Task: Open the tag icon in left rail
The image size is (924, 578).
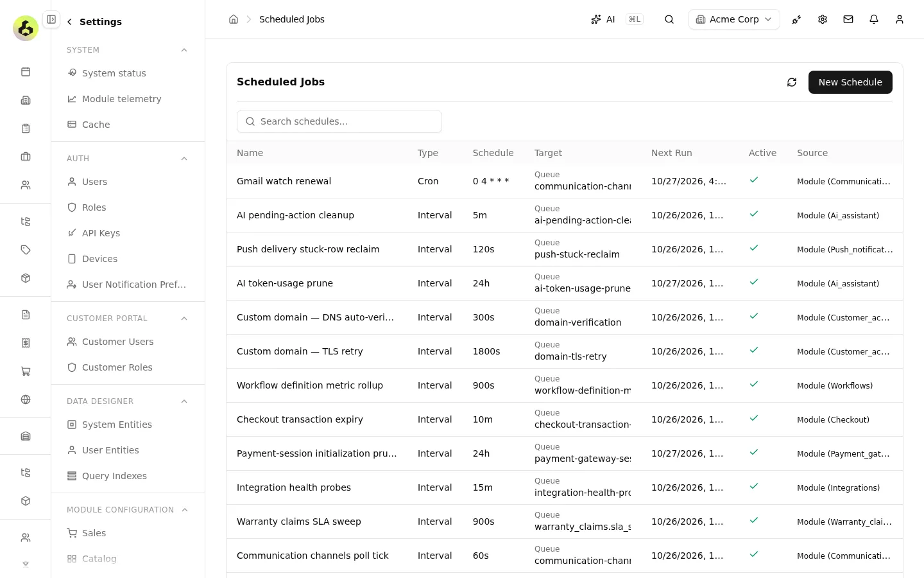Action: (x=26, y=250)
